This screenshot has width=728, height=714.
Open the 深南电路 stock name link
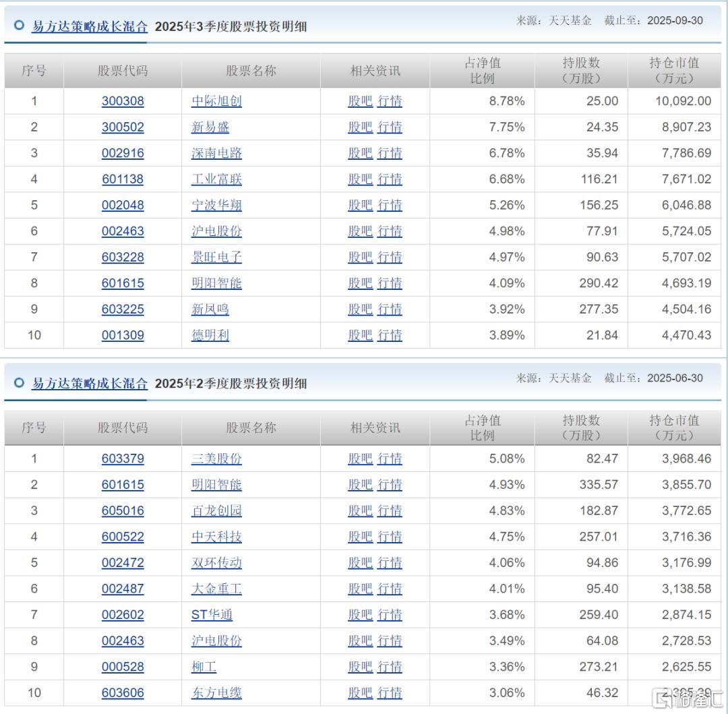(216, 153)
